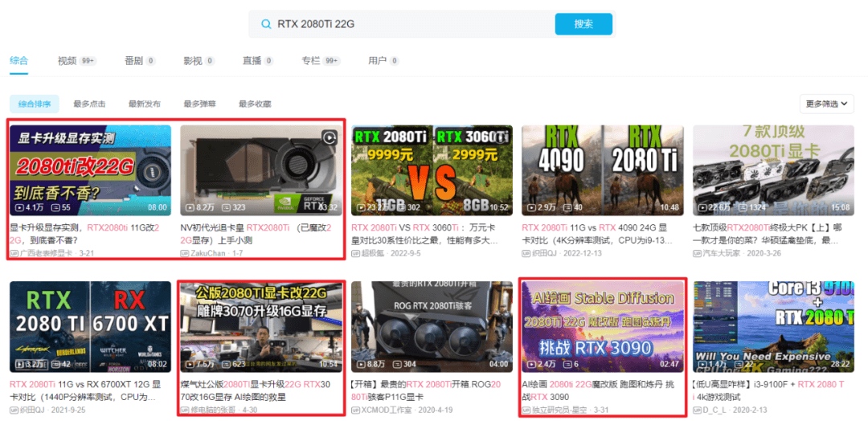This screenshot has width=868, height=421.
Task: Switch to the 综合 tab
Action: pyautogui.click(x=18, y=61)
